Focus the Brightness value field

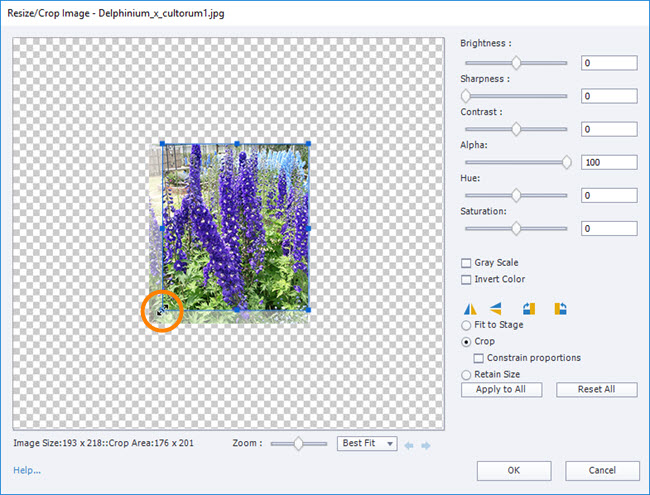click(x=609, y=63)
